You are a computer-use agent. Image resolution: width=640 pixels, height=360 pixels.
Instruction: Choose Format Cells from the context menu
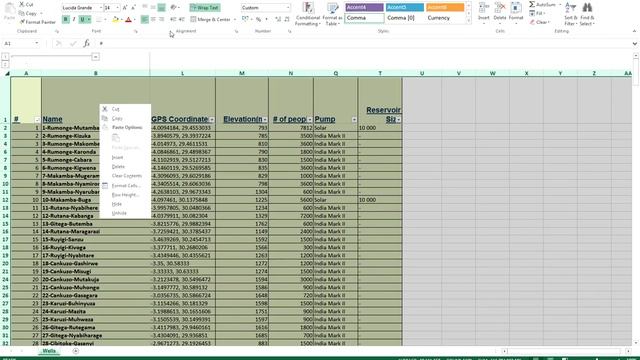point(126,186)
